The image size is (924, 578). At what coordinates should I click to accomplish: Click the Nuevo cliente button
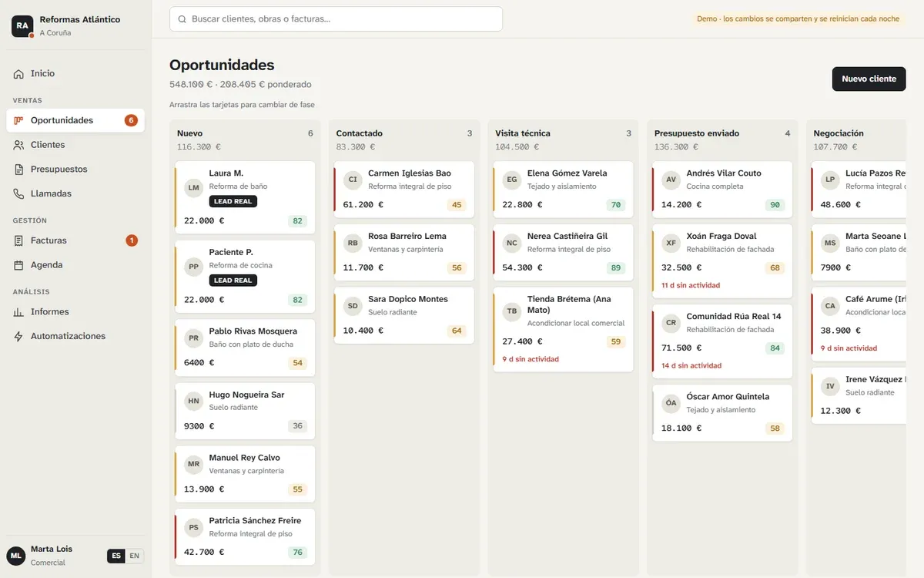869,79
